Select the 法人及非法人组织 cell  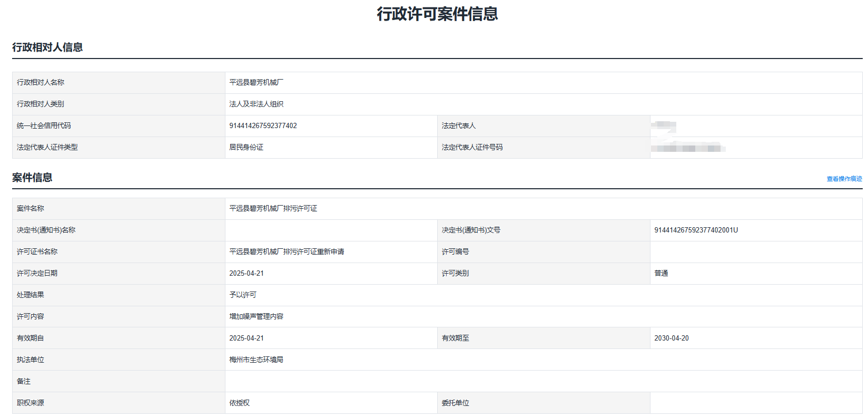click(256, 104)
